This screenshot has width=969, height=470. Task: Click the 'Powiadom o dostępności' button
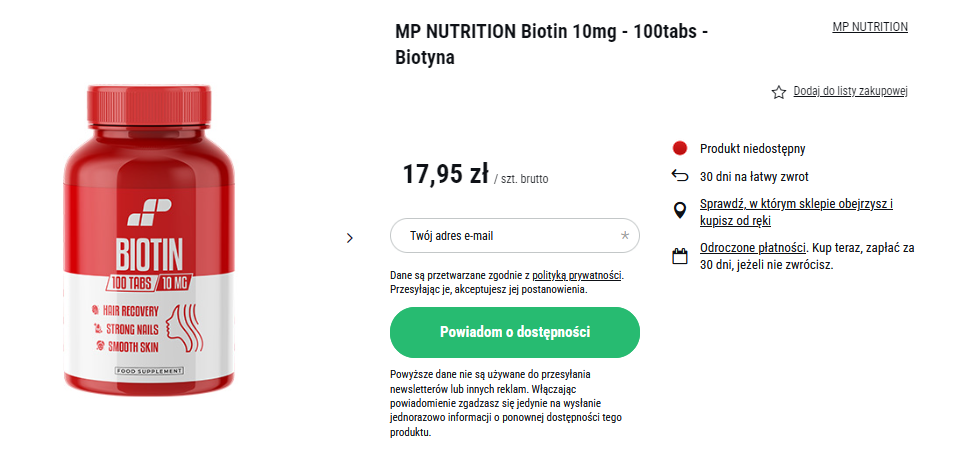(x=515, y=332)
